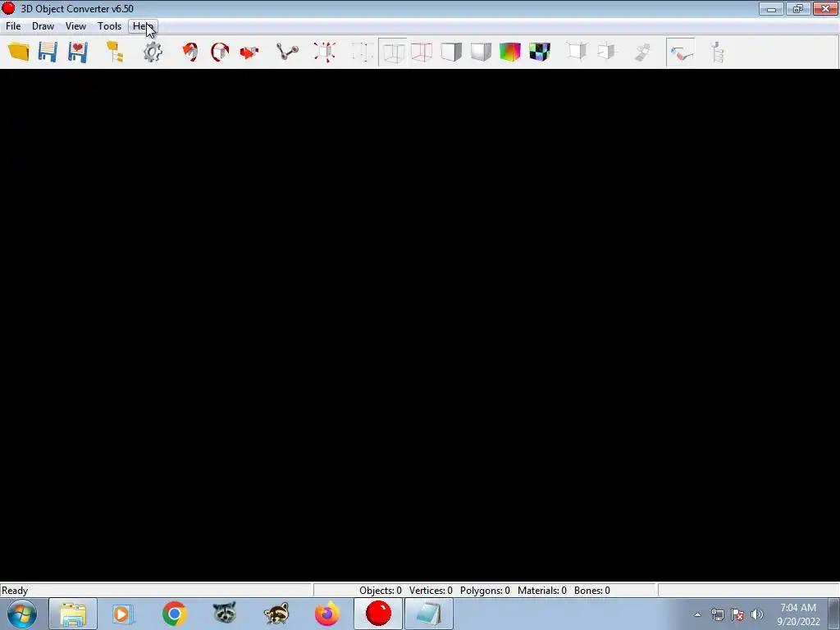The height and width of the screenshot is (630, 840).
Task: Open File Explorer from the taskbar
Action: (x=73, y=614)
